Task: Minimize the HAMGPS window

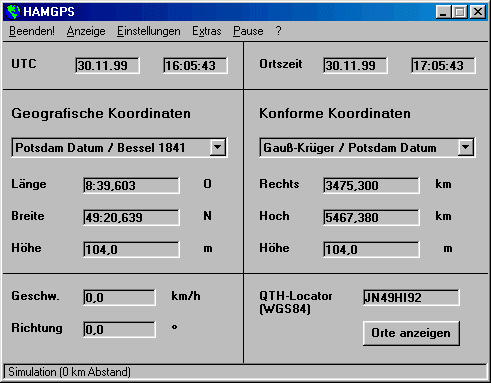Action: [443, 12]
